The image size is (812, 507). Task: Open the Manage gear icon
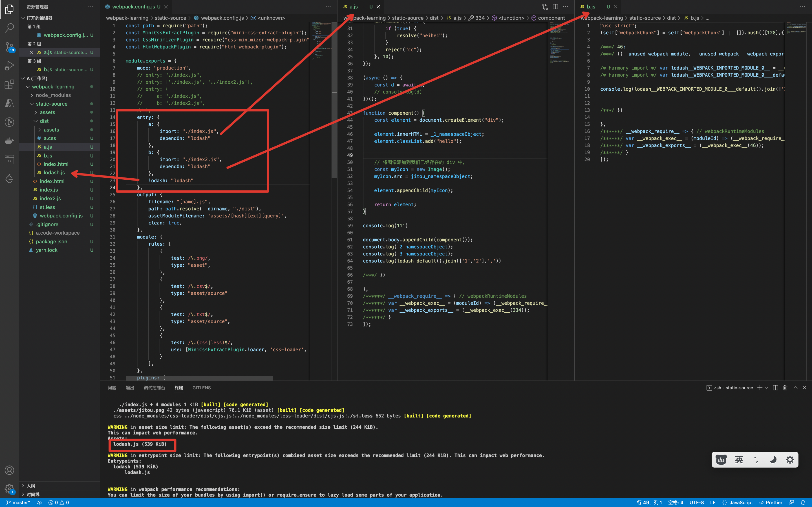(9, 489)
